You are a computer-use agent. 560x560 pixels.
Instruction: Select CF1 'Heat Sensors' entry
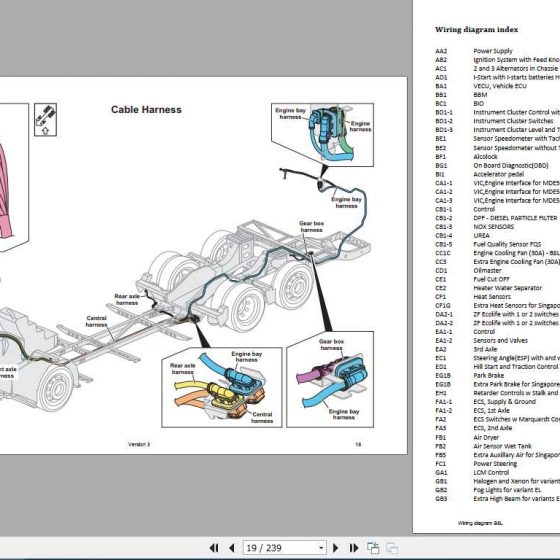pos(473,297)
